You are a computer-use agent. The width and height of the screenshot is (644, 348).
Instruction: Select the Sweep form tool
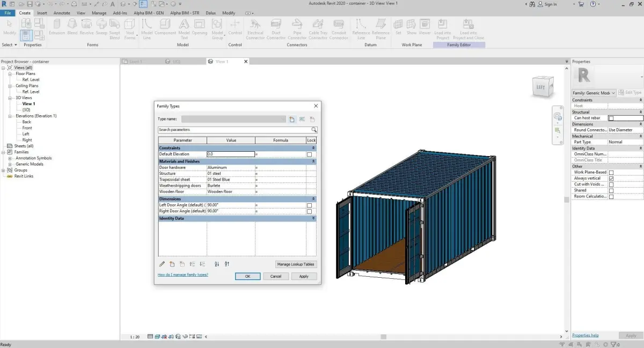point(101,27)
